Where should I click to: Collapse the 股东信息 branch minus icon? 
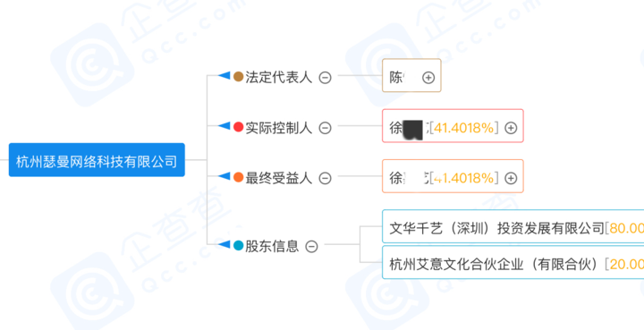[x=312, y=247]
